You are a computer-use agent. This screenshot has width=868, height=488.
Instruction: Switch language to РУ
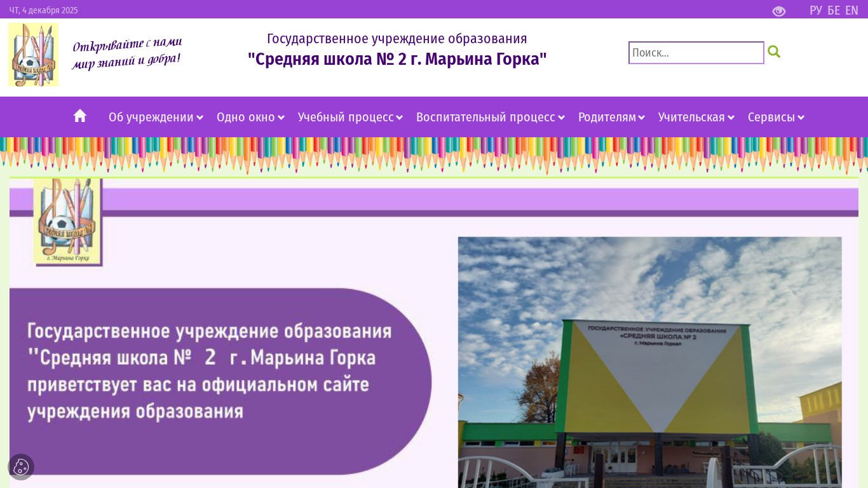pyautogui.click(x=815, y=10)
